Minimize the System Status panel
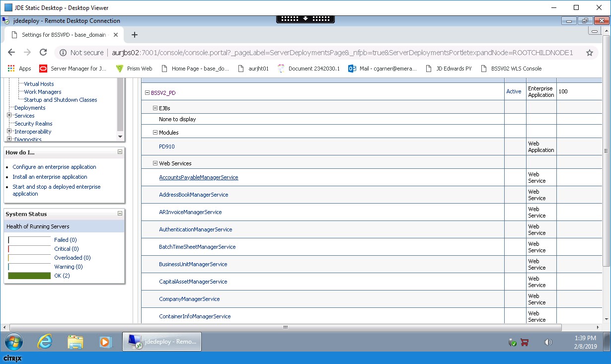 coord(120,214)
